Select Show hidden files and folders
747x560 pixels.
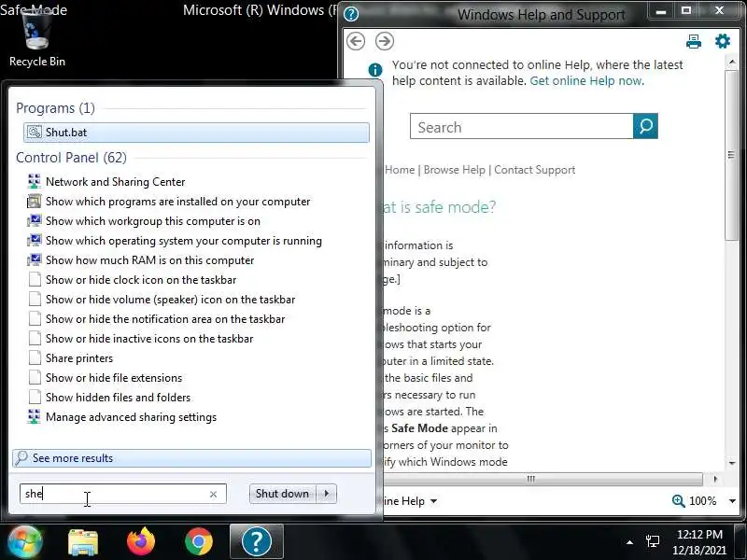pos(108,398)
